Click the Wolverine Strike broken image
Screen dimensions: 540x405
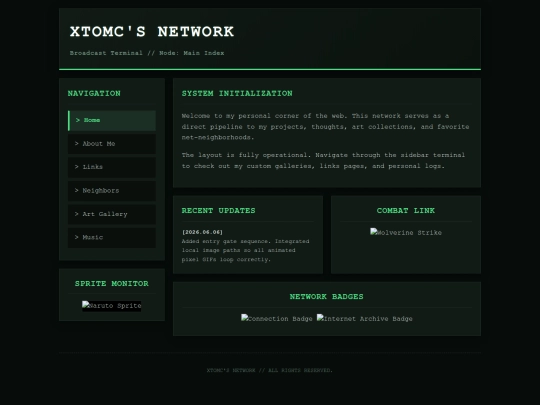tap(406, 232)
